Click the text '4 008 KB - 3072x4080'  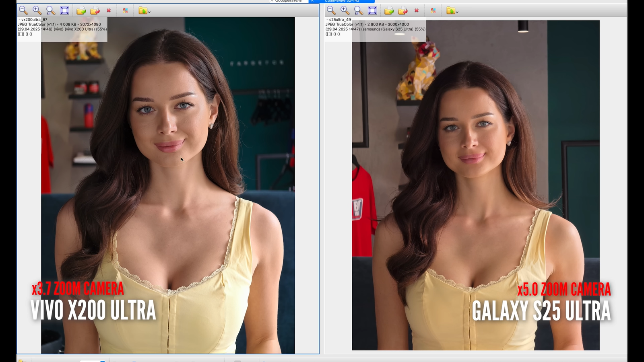click(x=80, y=24)
